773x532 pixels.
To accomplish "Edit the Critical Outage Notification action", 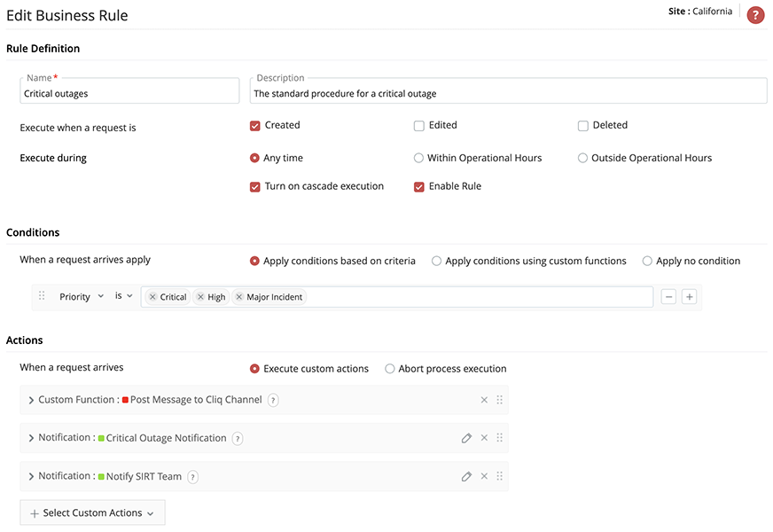I will pyautogui.click(x=466, y=438).
